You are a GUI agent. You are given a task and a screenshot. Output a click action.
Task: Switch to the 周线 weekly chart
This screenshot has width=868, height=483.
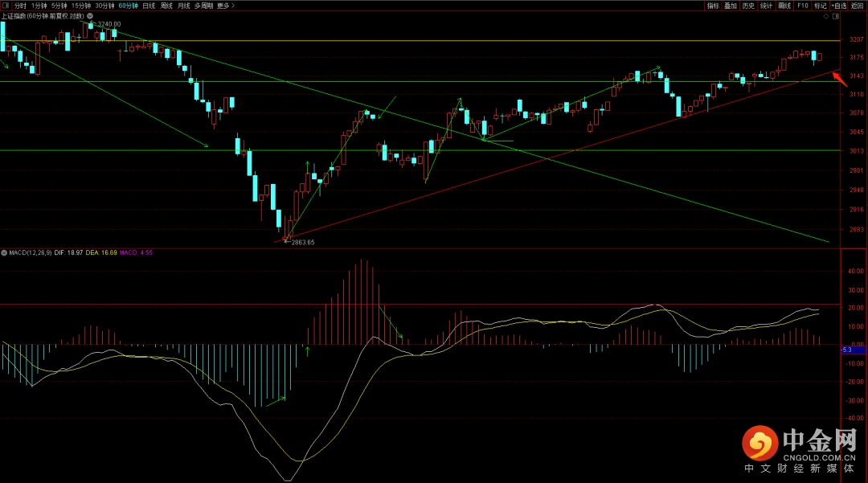click(166, 6)
